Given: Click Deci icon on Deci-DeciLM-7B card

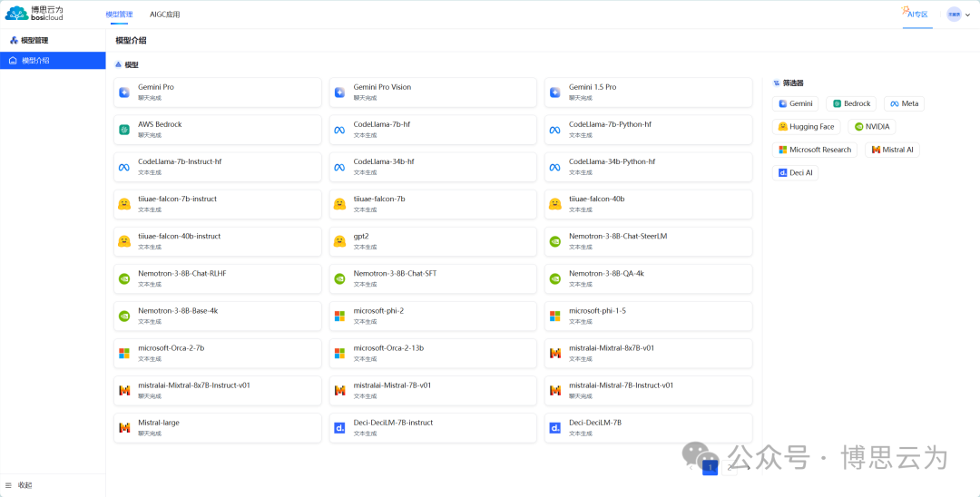Looking at the screenshot, I should click(x=555, y=428).
